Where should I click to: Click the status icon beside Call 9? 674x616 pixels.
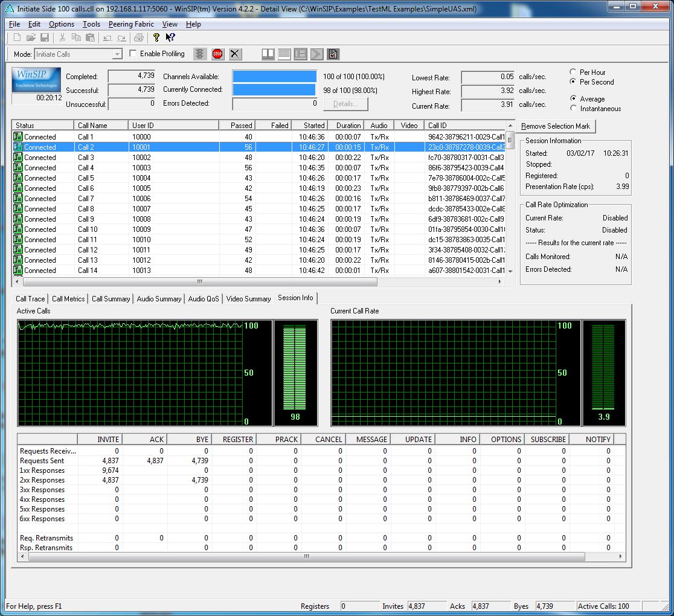[x=18, y=219]
